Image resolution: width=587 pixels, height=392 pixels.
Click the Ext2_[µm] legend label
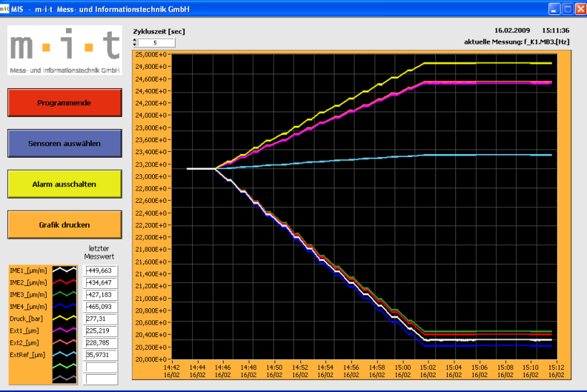(x=24, y=343)
